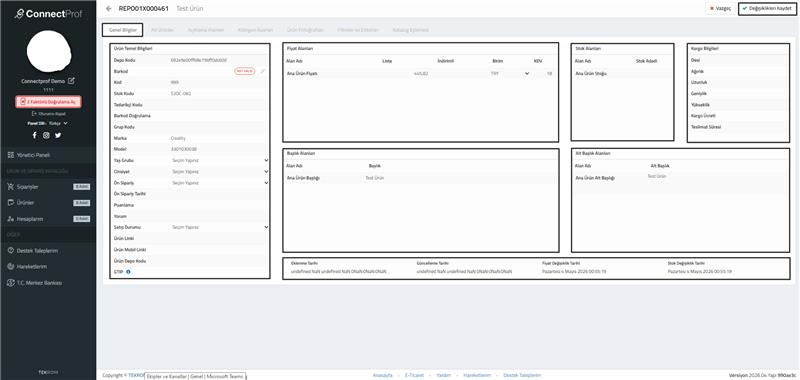Viewport: 800px width, 380px height.
Task: Click the Siparişler count badge
Action: 82,187
